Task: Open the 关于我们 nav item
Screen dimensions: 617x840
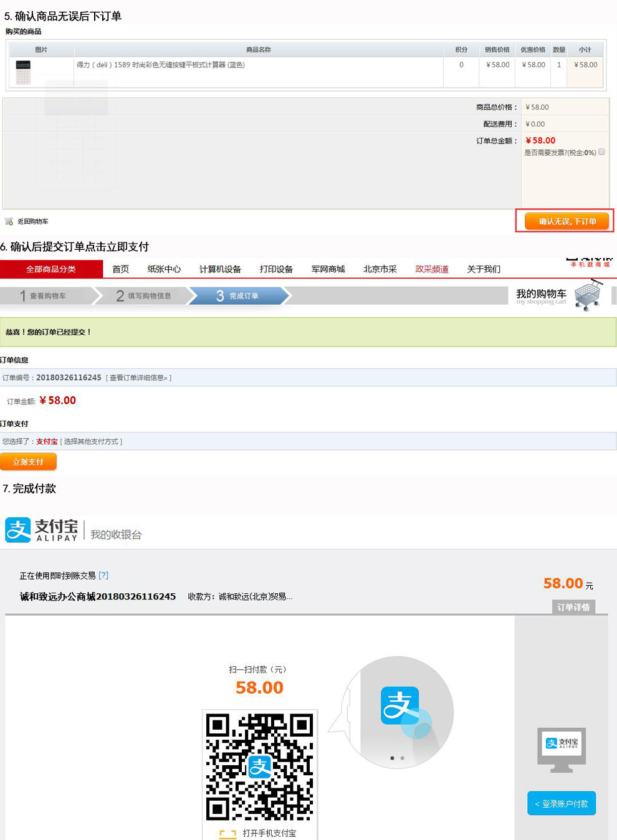Action: pyautogui.click(x=484, y=269)
